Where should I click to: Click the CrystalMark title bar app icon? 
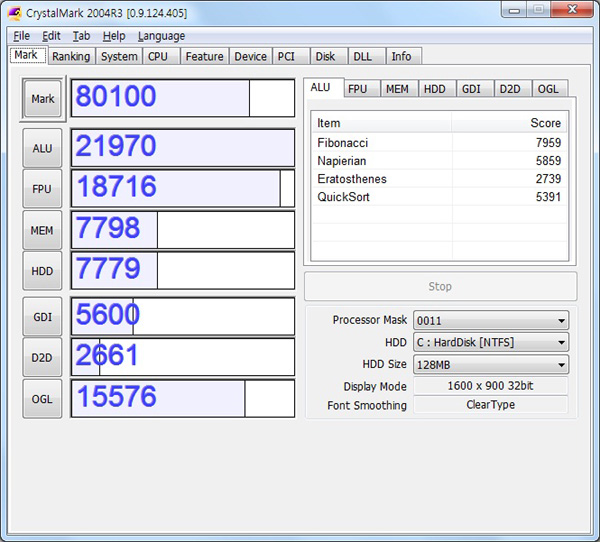(15, 13)
